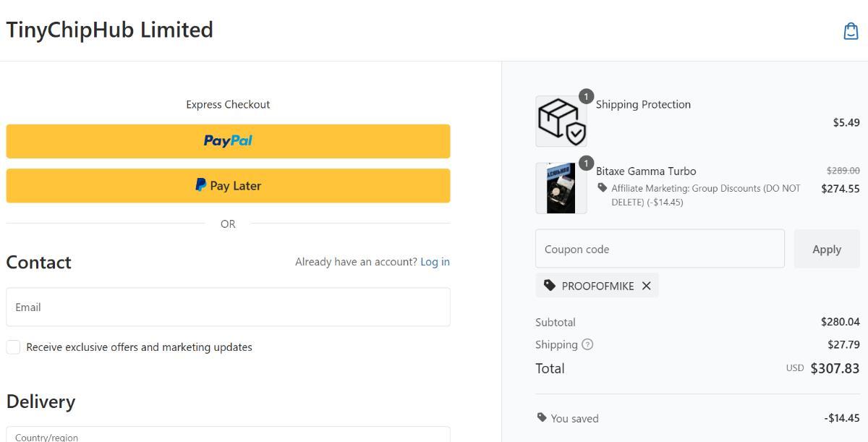Remove the PROOFOFMIKE coupon with X icon
This screenshot has height=442, width=868.
pyautogui.click(x=647, y=286)
